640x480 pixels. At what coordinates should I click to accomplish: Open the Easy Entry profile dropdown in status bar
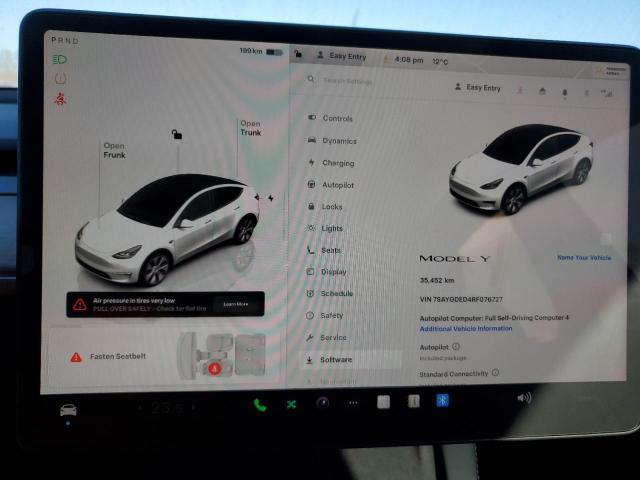click(341, 58)
